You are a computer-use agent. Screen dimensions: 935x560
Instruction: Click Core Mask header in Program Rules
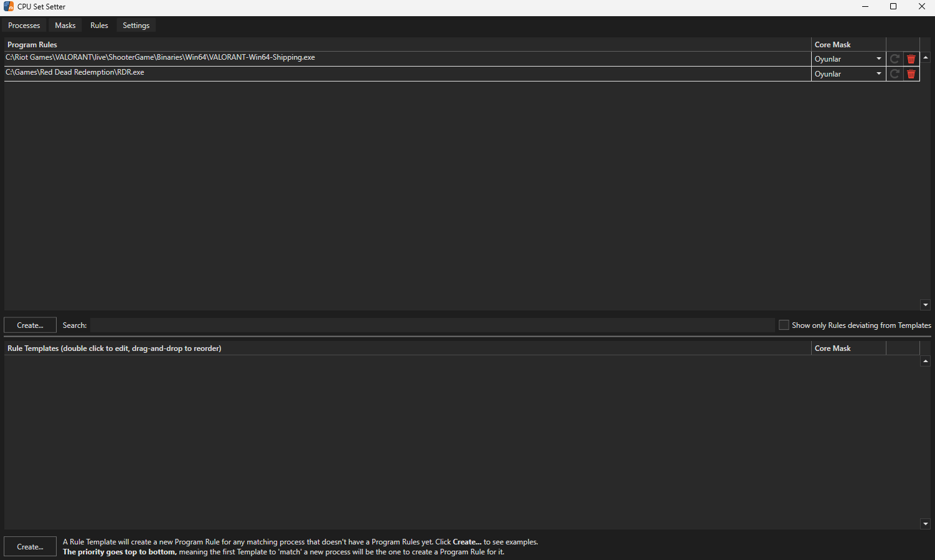coord(848,45)
